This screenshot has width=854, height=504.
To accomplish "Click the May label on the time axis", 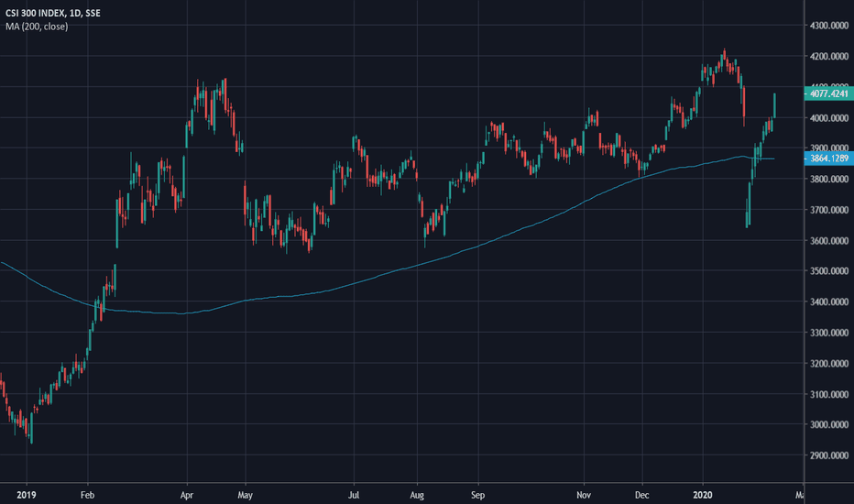I will [x=245, y=495].
